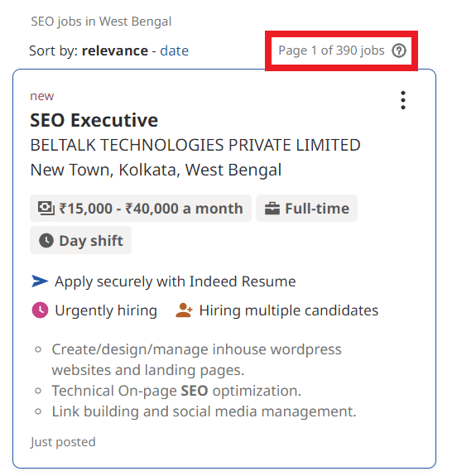
Task: Click the Day shift clock icon
Action: (x=46, y=240)
